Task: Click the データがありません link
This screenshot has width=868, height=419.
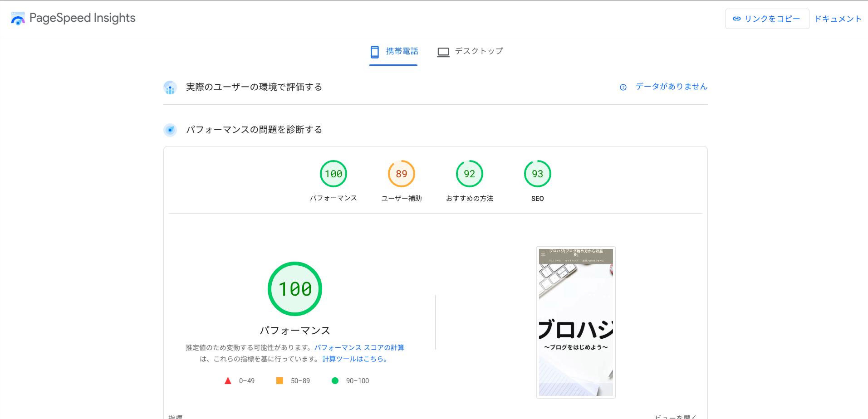Action: 671,87
